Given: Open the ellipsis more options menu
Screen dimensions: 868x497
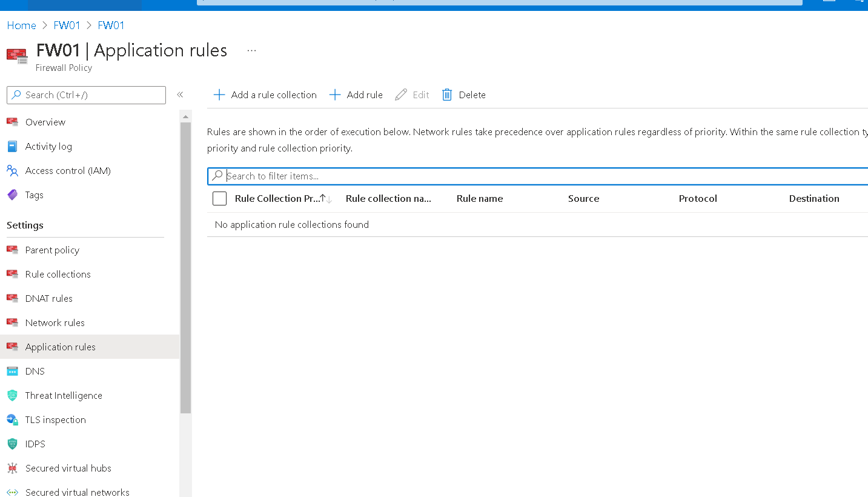Looking at the screenshot, I should click(252, 51).
